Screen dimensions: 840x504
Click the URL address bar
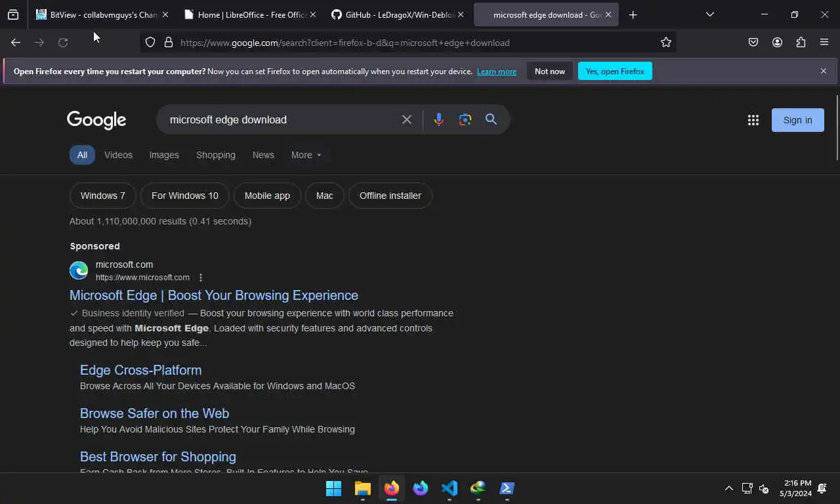[x=408, y=43]
